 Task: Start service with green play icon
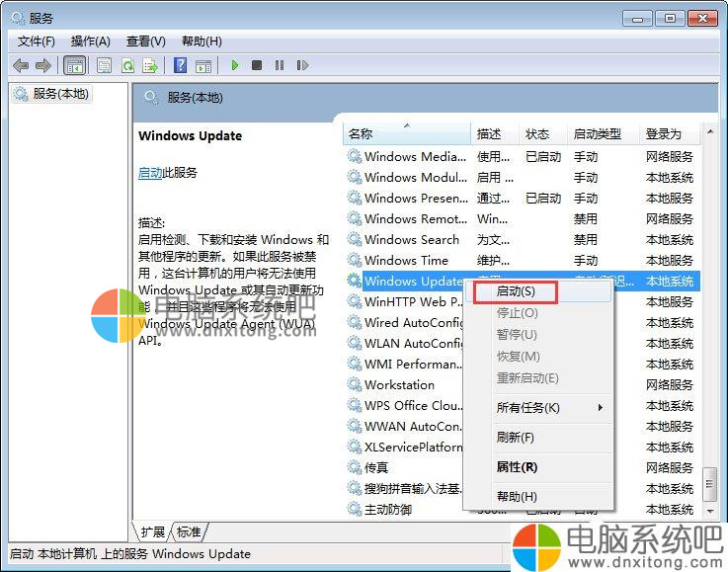234,65
